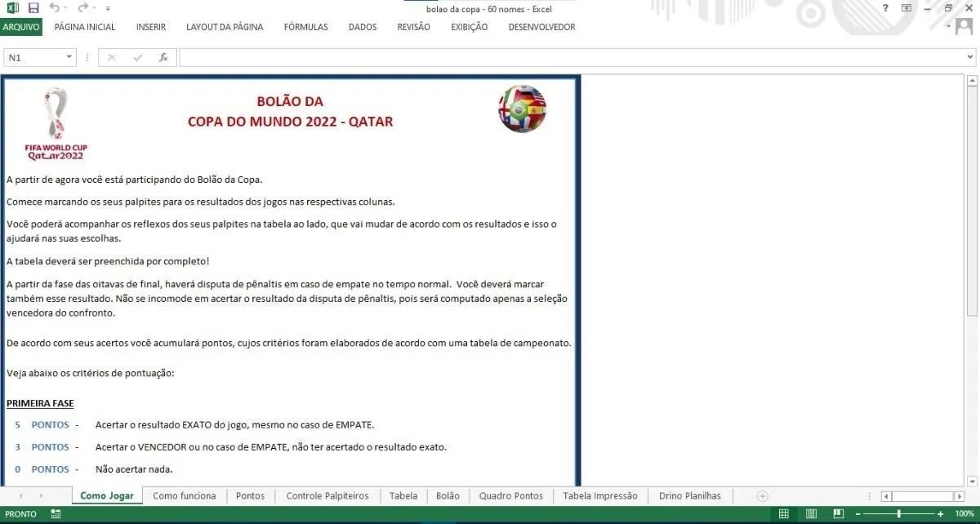This screenshot has width=980, height=524.
Task: Click the ARQUIVO button
Action: tap(21, 27)
